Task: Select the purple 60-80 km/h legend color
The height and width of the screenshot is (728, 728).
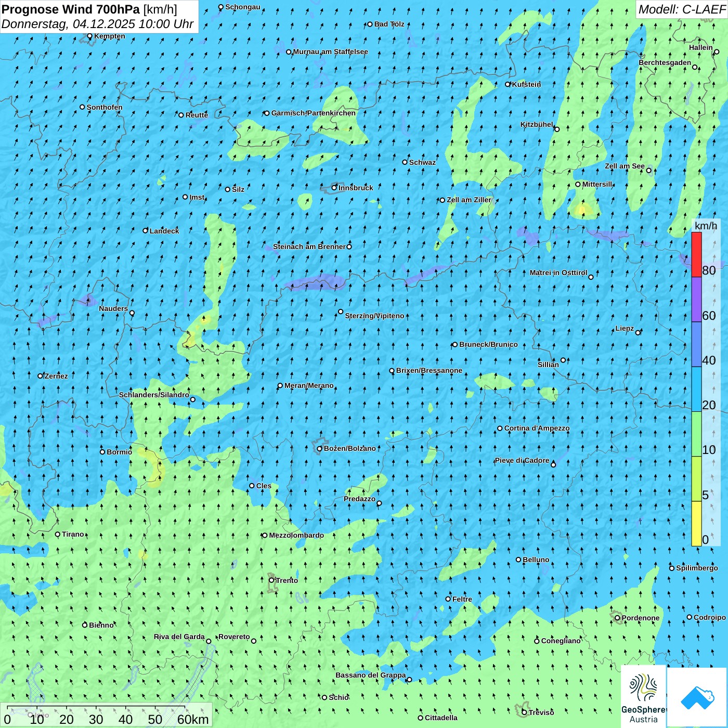Action: [696, 300]
